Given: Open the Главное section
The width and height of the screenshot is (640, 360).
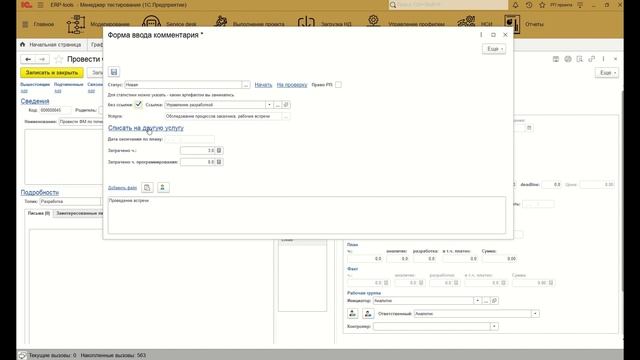Looking at the screenshot, I should [x=38, y=24].
